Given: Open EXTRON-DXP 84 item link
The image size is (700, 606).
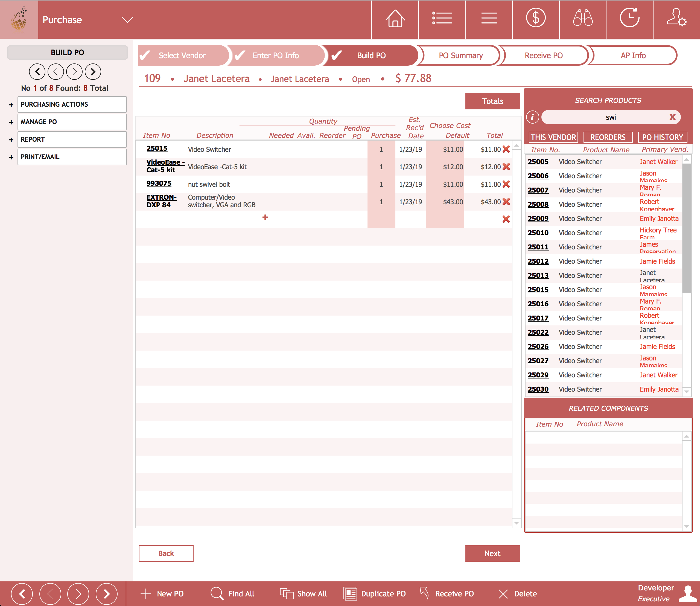Looking at the screenshot, I should 161,201.
